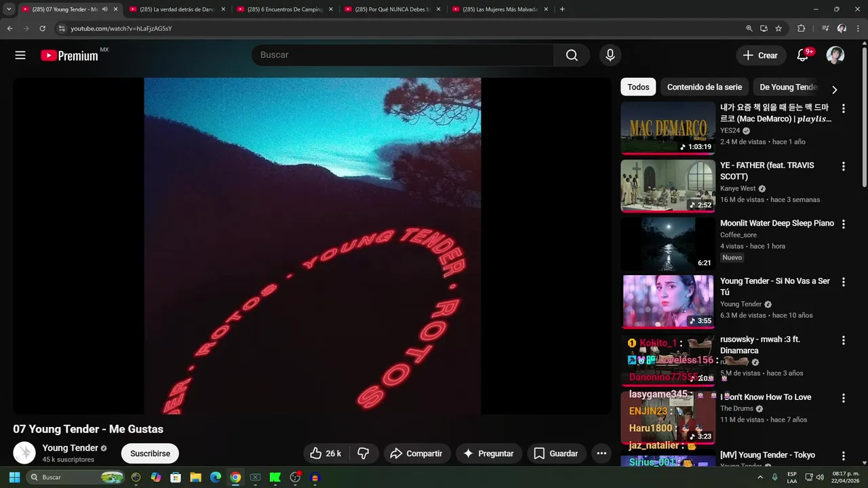Click Compartir to share the video
The width and height of the screenshot is (868, 488).
click(x=416, y=453)
